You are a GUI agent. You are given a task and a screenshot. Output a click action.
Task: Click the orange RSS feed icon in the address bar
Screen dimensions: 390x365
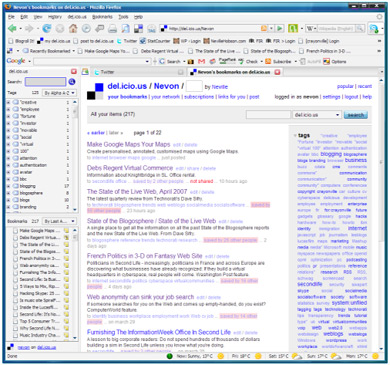[264, 29]
